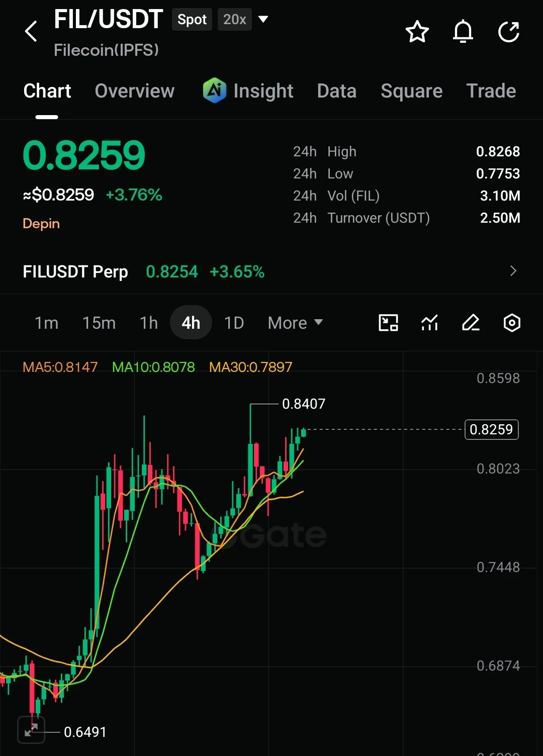Tap the Perp change +3.65%
543x756 pixels.
point(237,271)
